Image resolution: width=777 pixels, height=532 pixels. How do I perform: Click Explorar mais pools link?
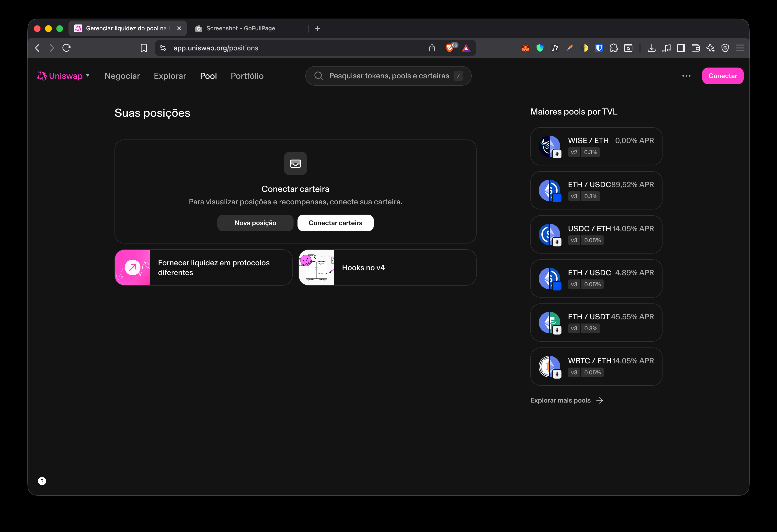[x=567, y=400]
